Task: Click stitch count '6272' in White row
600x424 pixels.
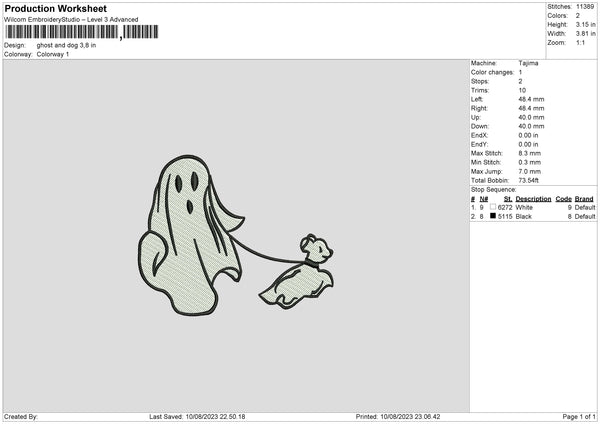Action: (x=505, y=207)
